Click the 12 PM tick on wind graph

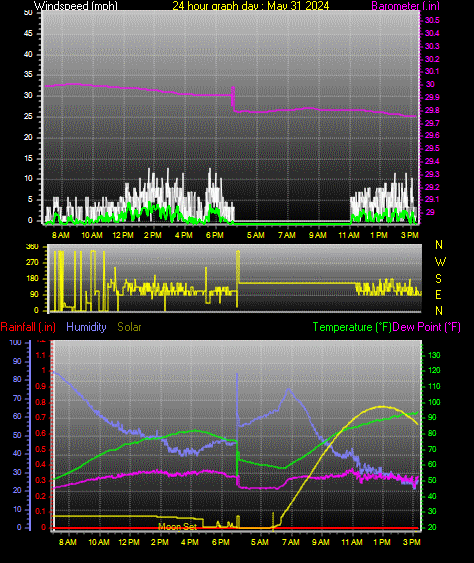point(123,235)
